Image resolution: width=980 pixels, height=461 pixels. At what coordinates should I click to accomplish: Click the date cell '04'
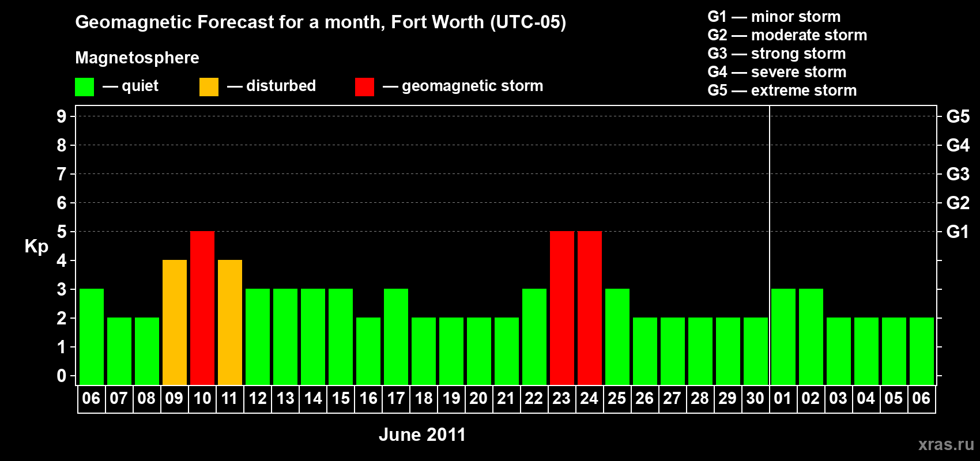(866, 399)
